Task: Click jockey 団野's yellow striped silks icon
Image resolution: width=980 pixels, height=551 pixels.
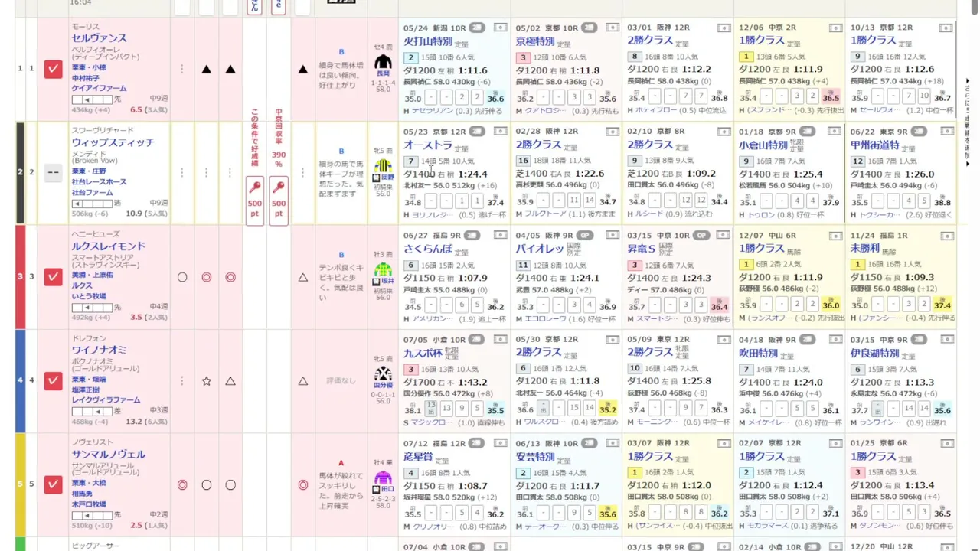Action: tap(383, 166)
